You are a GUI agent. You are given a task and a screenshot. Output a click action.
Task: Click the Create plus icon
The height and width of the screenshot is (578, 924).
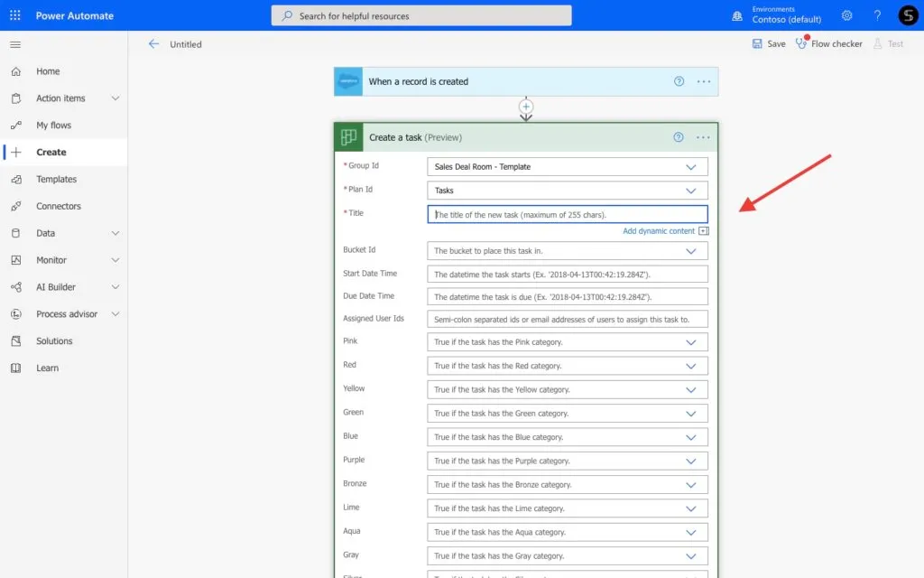pyautogui.click(x=16, y=152)
